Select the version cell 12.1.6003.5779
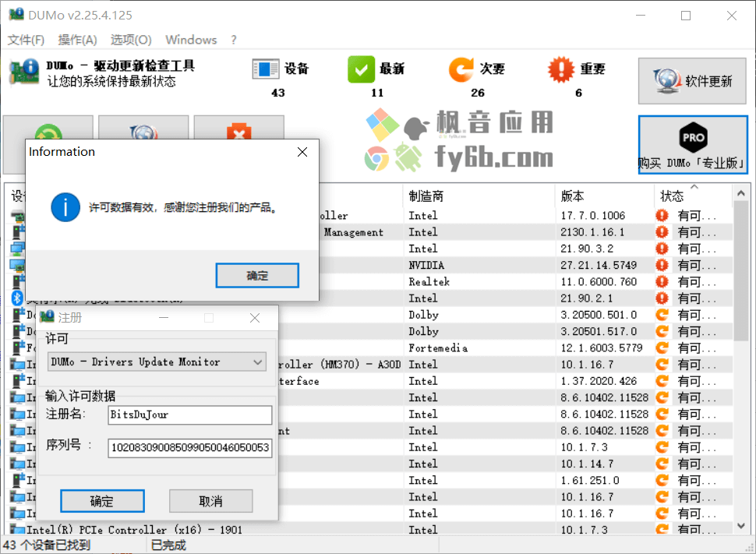 pyautogui.click(x=601, y=348)
